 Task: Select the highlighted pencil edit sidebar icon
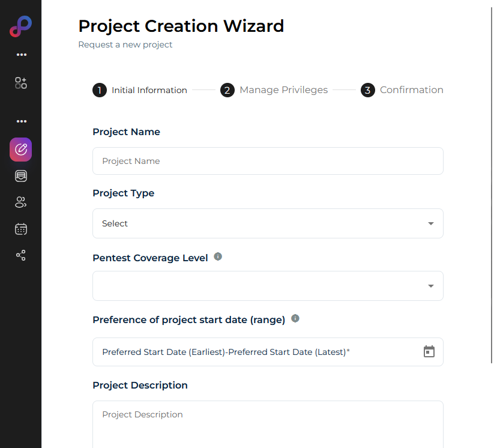(21, 150)
